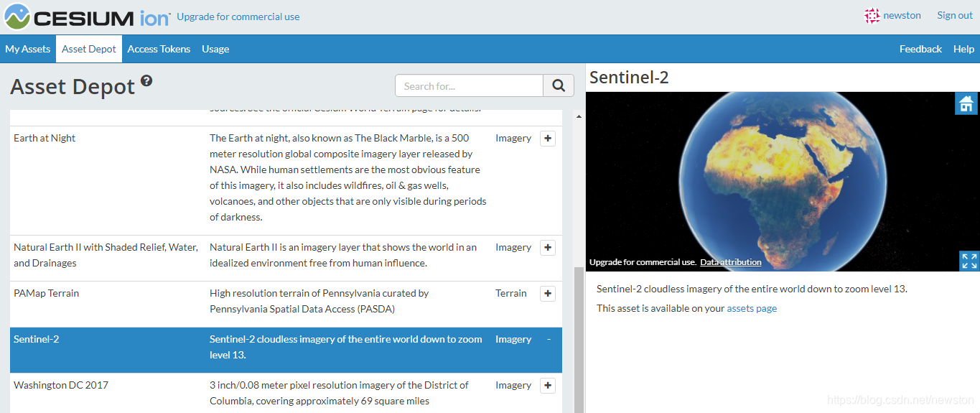The image size is (980, 413).
Task: Open Help in the nav bar
Action: pos(963,49)
